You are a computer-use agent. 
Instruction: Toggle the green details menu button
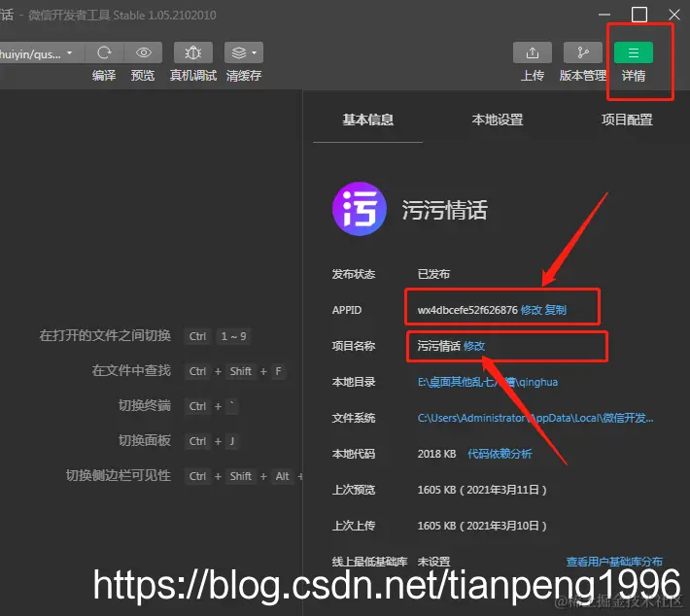pos(634,52)
